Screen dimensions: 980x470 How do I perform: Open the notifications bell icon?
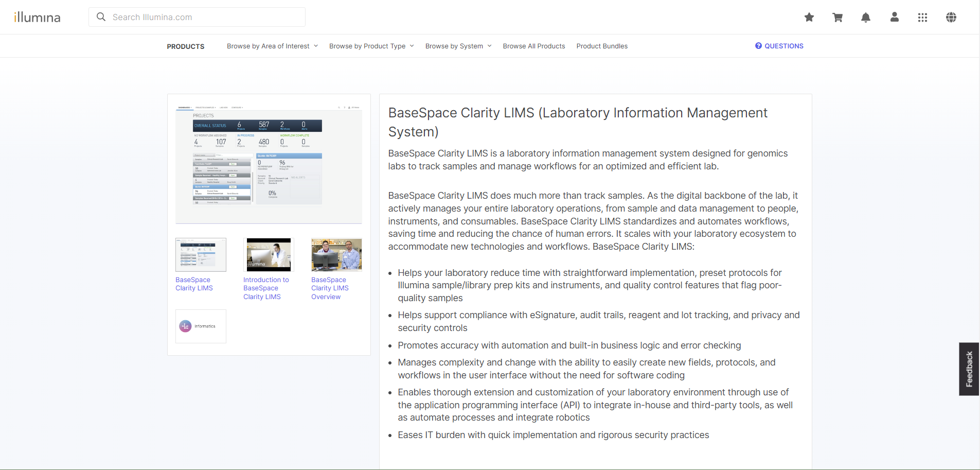tap(866, 17)
